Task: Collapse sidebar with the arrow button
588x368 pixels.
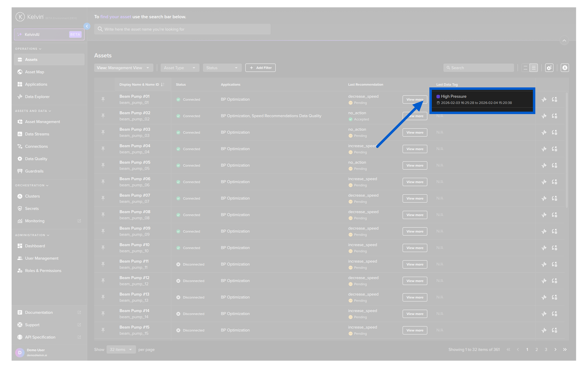Action: (x=87, y=26)
